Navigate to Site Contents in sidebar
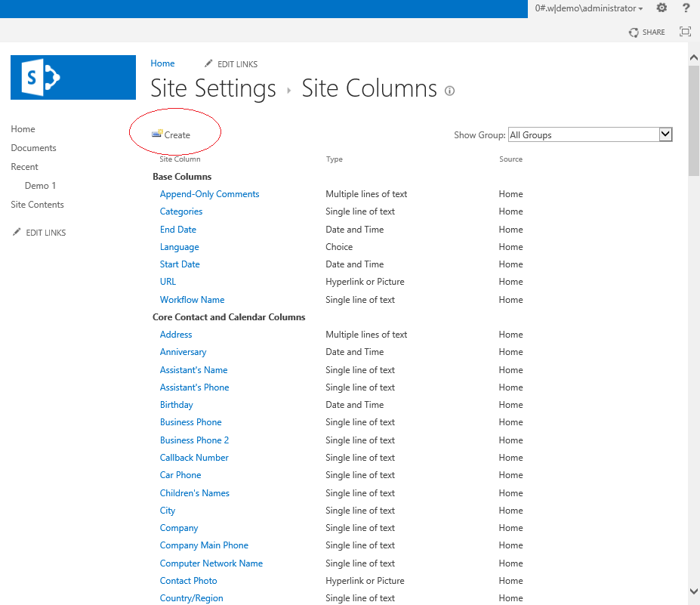 click(37, 204)
